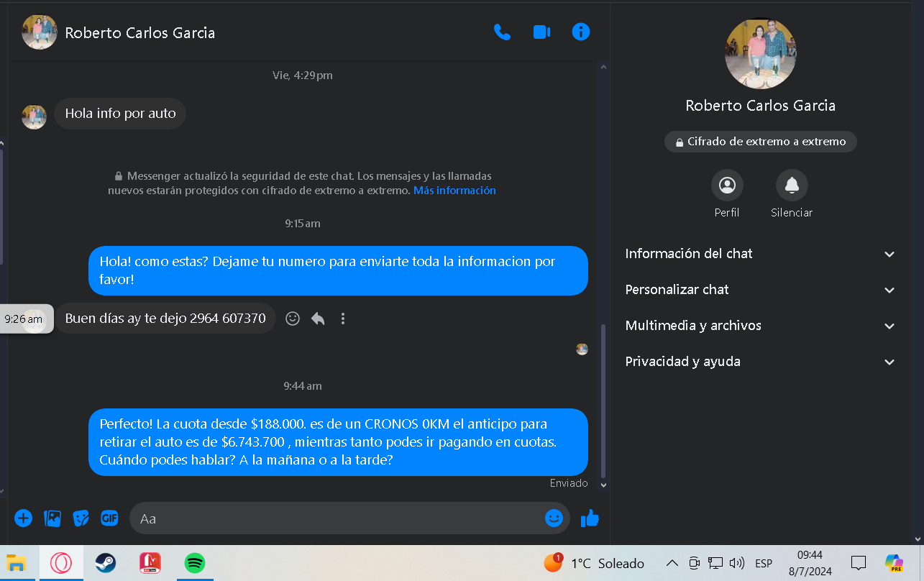The height and width of the screenshot is (581, 924).
Task: Expand Multimedia y archivos section
Action: (760, 326)
